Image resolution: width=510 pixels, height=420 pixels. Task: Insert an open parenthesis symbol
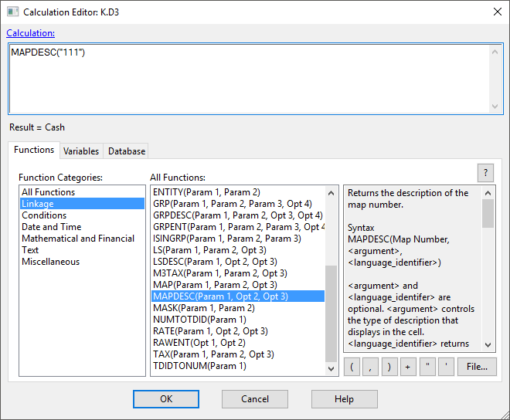point(352,367)
